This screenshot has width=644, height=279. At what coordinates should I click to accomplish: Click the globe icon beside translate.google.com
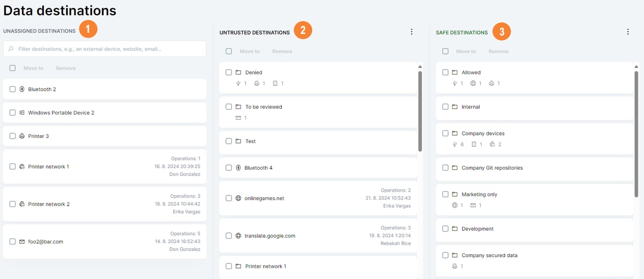point(238,236)
